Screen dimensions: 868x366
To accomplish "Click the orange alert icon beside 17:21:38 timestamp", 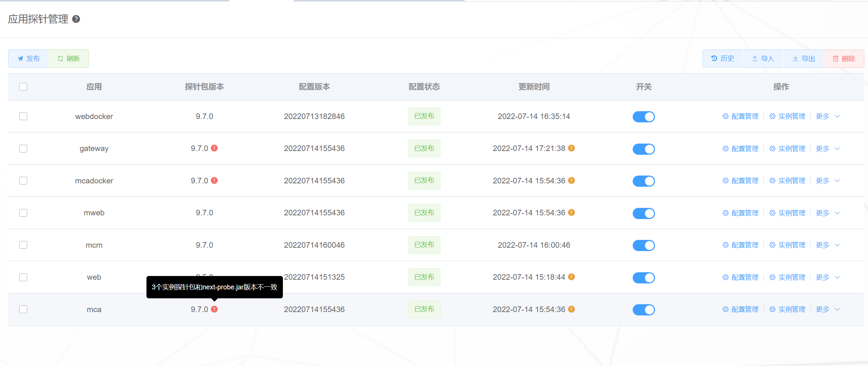I will pyautogui.click(x=572, y=148).
